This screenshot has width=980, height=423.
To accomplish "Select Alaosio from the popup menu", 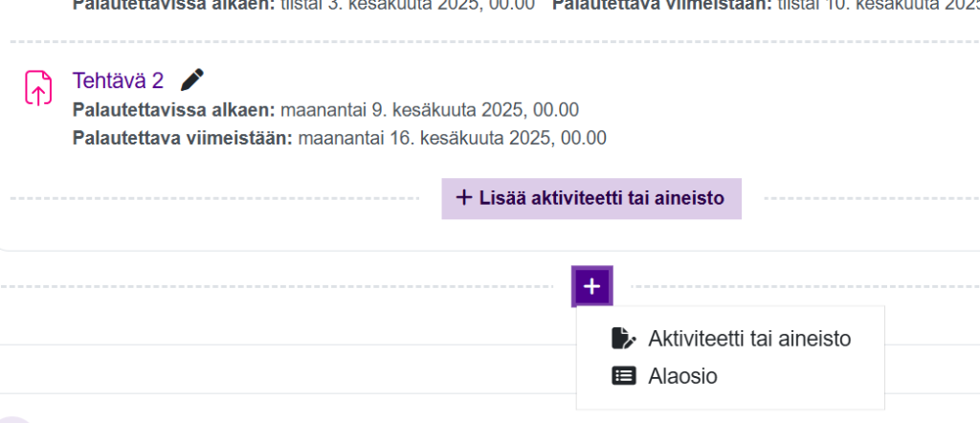I will pos(682,376).
